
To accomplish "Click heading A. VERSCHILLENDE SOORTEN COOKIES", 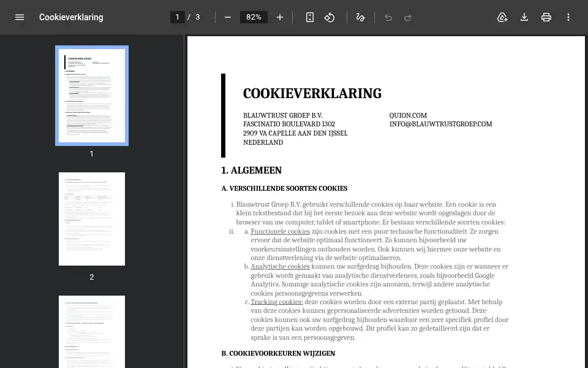I will point(284,188).
